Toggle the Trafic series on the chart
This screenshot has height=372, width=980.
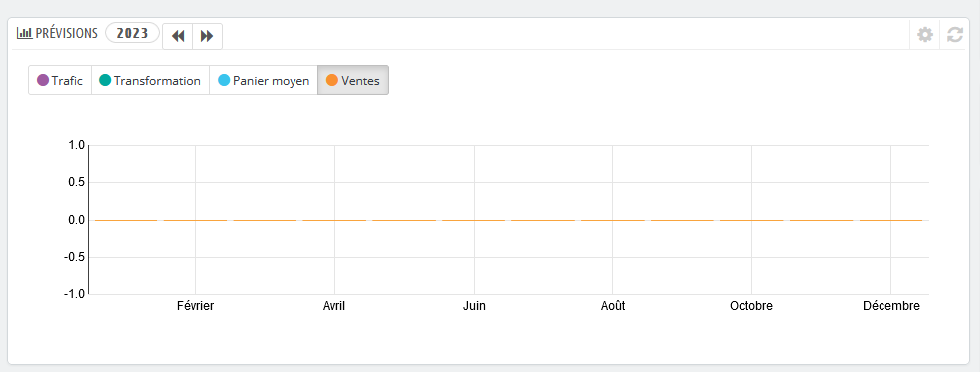[60, 80]
